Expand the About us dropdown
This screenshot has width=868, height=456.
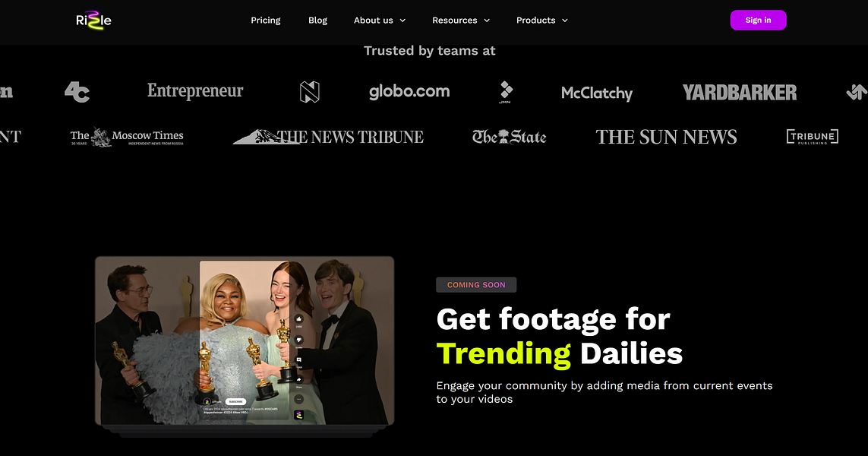pos(380,21)
